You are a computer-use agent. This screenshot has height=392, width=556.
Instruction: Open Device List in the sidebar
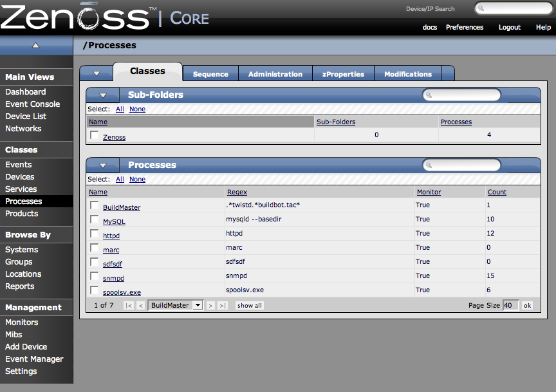pos(26,117)
